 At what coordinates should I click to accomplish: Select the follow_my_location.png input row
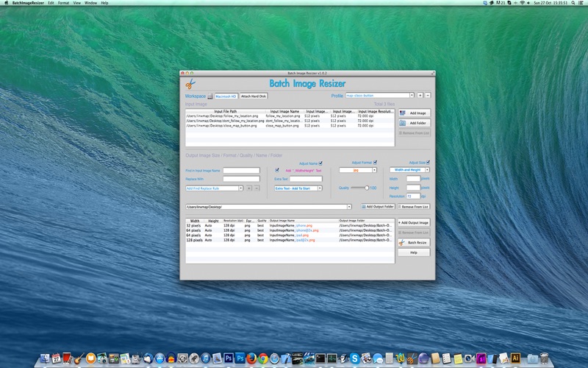(x=290, y=116)
